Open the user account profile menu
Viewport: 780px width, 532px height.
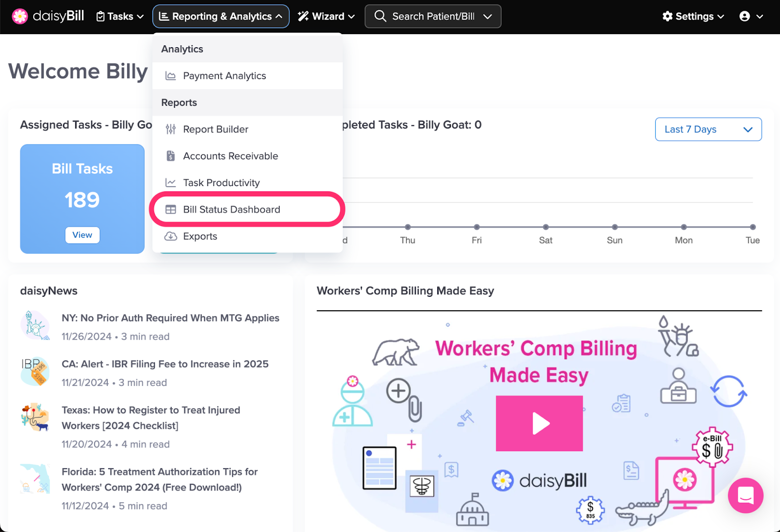coord(751,17)
